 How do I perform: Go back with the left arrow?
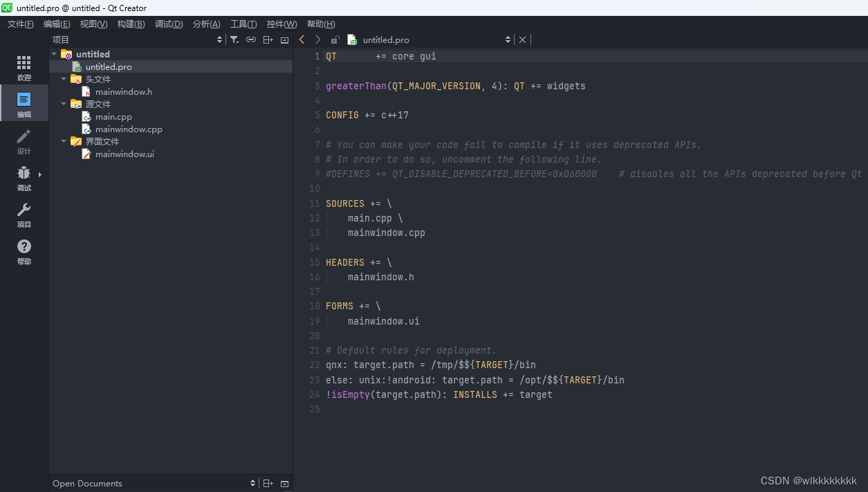(x=302, y=40)
